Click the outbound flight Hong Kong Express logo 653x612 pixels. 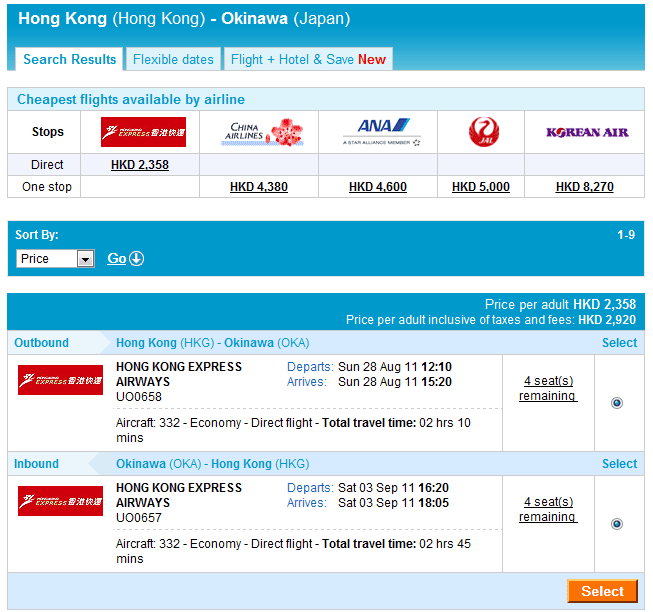(60, 380)
